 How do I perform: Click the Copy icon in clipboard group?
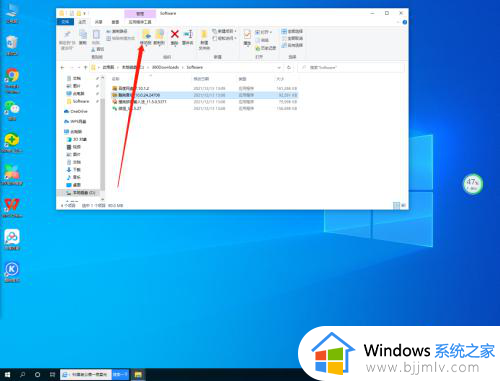tap(83, 37)
